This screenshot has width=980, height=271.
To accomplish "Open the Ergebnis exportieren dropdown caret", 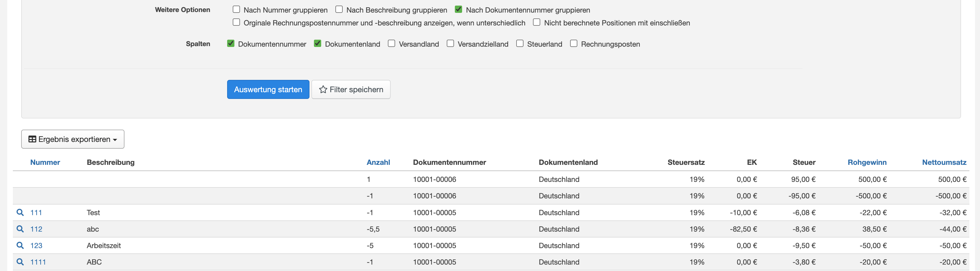I will point(115,140).
